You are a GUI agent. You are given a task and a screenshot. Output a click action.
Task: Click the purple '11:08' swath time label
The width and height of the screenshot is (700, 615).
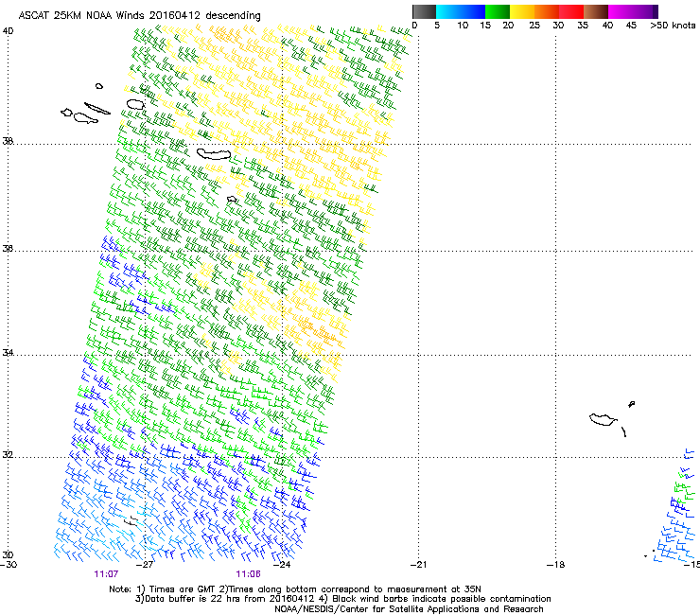(248, 574)
